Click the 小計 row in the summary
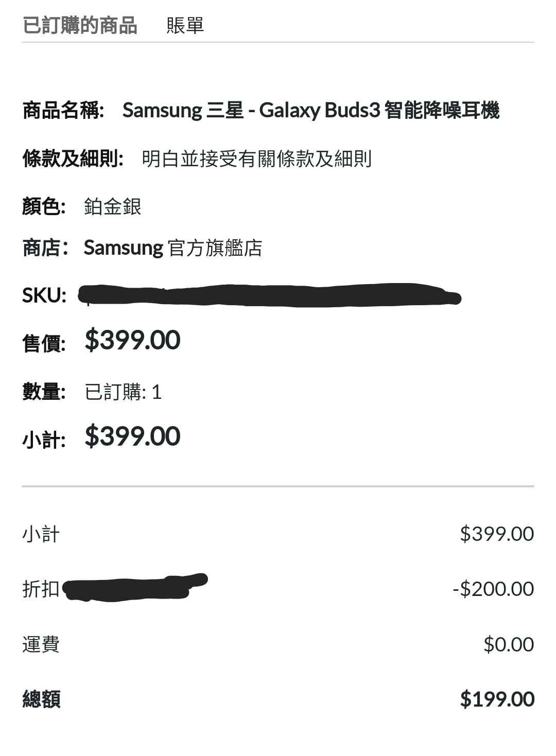Viewport: 556px width, 756px height. (x=278, y=534)
